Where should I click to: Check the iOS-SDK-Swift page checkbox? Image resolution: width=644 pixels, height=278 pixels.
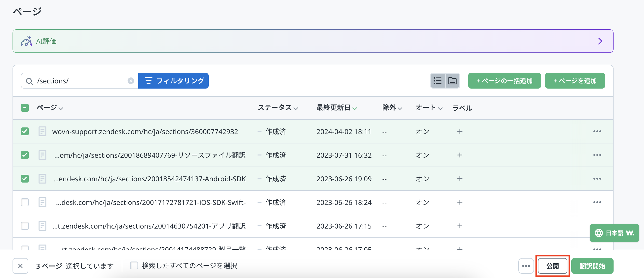pos(25,202)
